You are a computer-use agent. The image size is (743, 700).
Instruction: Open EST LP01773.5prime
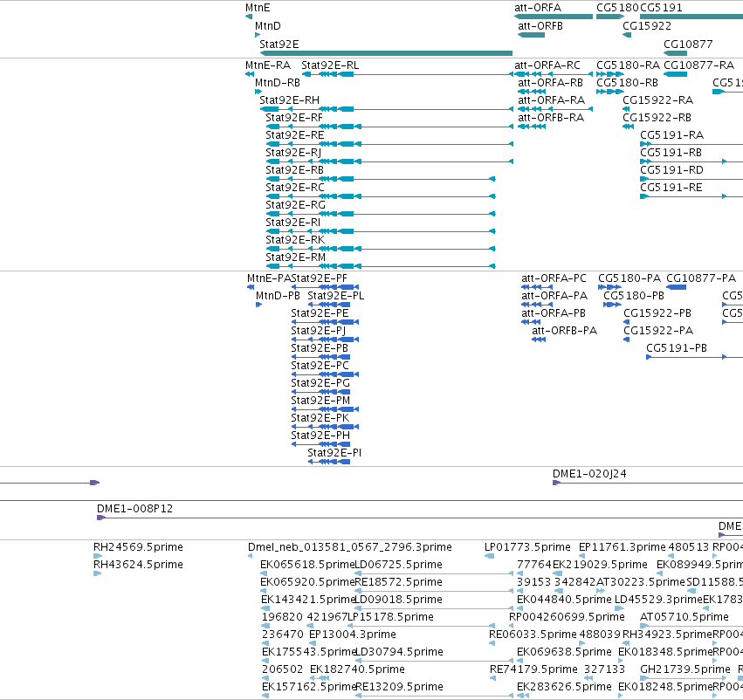[490, 556]
